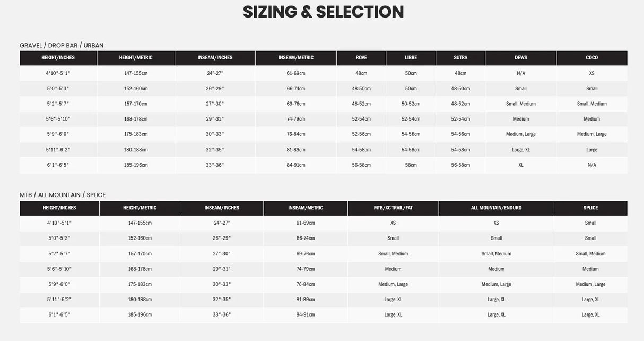Click the 50-52cm cell in the Libre column
This screenshot has width=644, height=341.
(x=411, y=104)
